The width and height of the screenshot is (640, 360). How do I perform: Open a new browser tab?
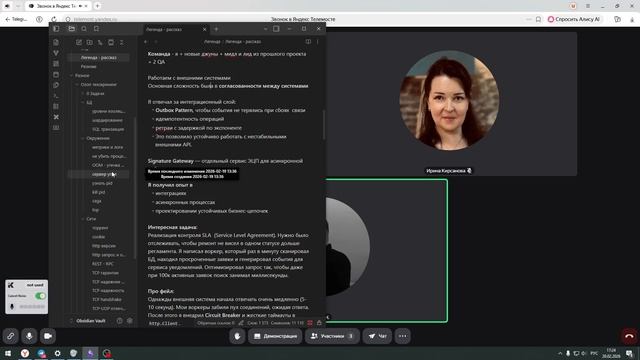pyautogui.click(x=98, y=6)
